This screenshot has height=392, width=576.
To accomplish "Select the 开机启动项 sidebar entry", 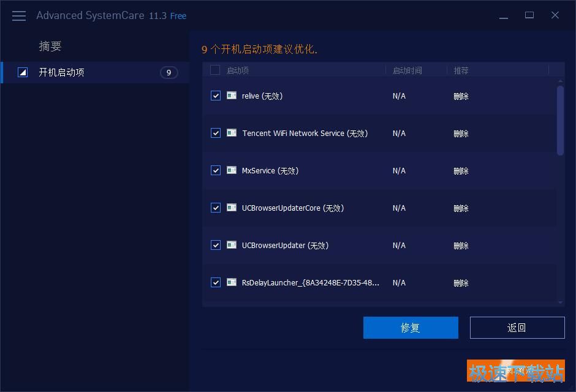I will 61,72.
